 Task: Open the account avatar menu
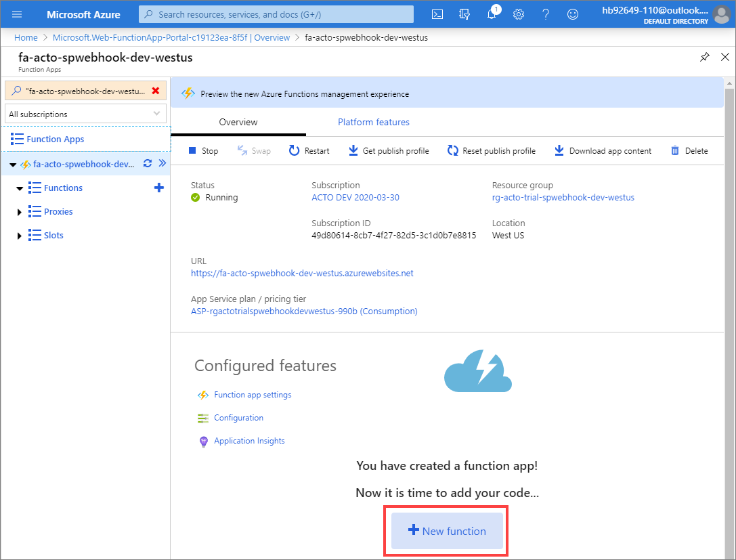coord(722,14)
